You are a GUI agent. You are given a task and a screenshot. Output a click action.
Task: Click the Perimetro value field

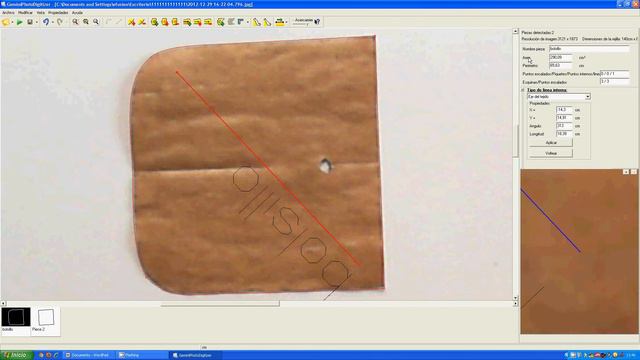(x=561, y=65)
